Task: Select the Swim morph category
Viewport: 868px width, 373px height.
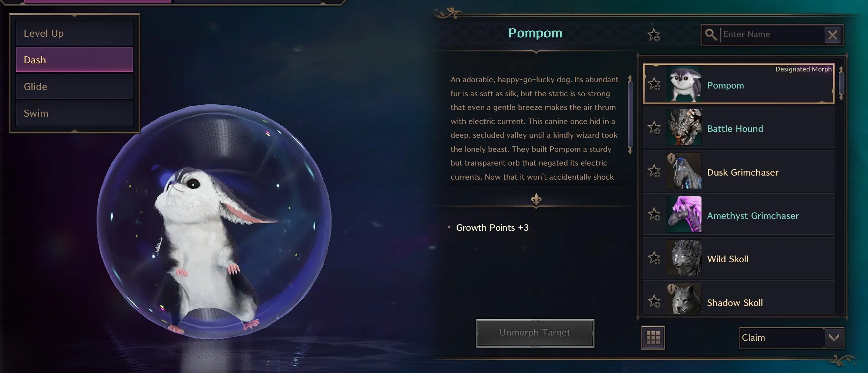Action: (74, 113)
